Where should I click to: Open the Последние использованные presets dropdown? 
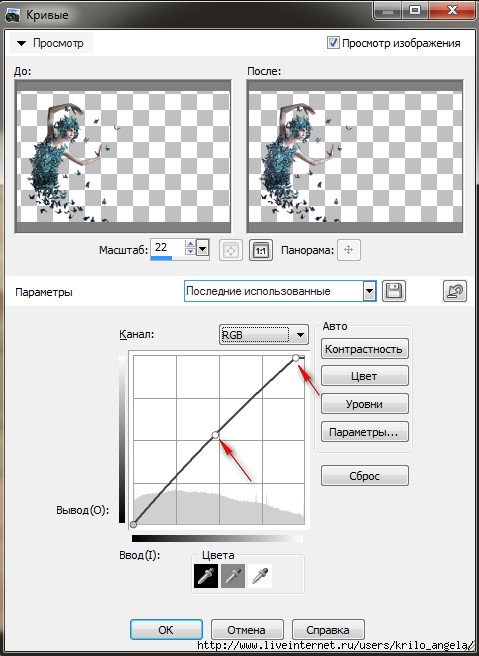tap(280, 291)
